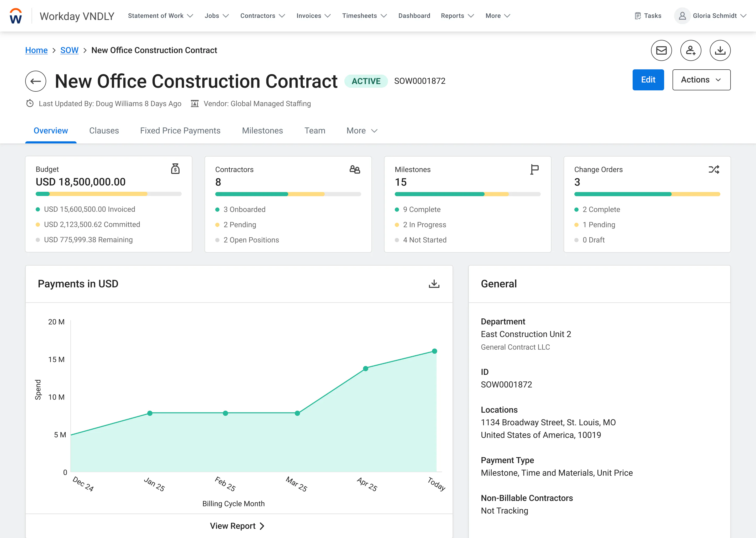Open the email envelope icon button
The image size is (756, 538).
click(661, 50)
